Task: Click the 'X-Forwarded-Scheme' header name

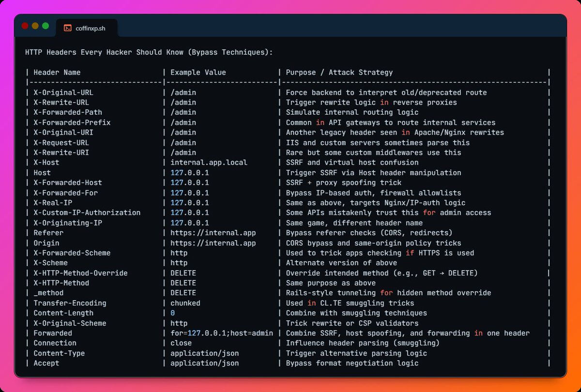Action: pyautogui.click(x=72, y=253)
